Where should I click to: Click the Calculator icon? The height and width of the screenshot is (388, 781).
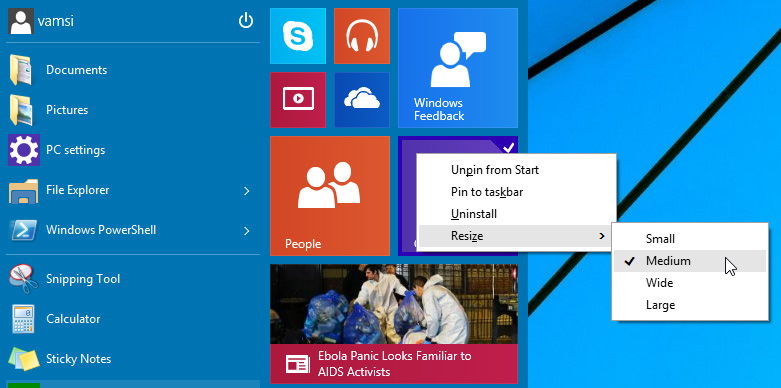pos(23,319)
